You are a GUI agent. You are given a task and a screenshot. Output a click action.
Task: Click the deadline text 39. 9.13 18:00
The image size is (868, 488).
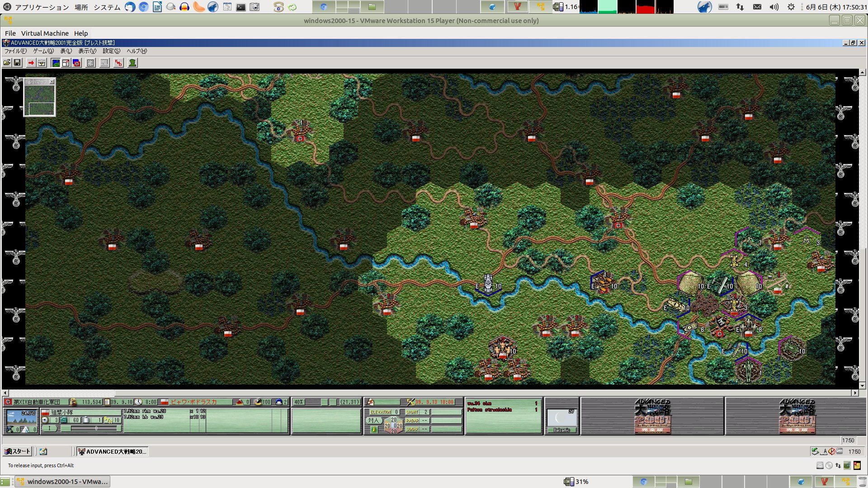[434, 402]
